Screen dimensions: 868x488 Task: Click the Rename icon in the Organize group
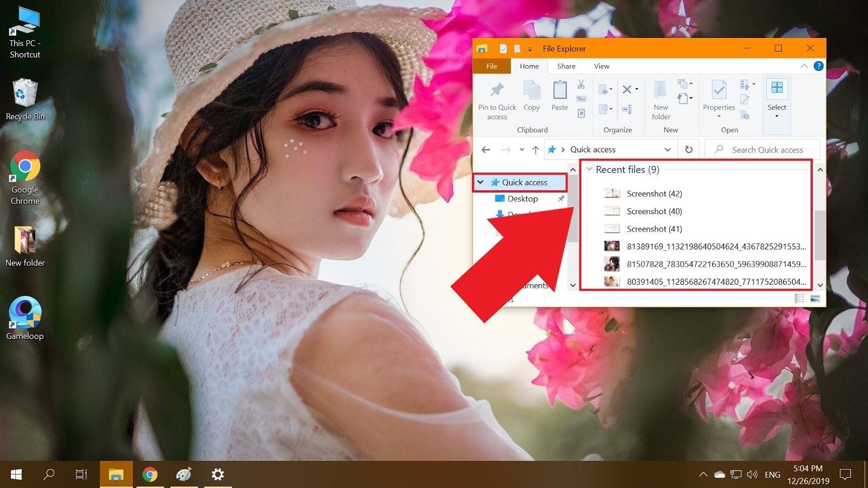click(628, 108)
